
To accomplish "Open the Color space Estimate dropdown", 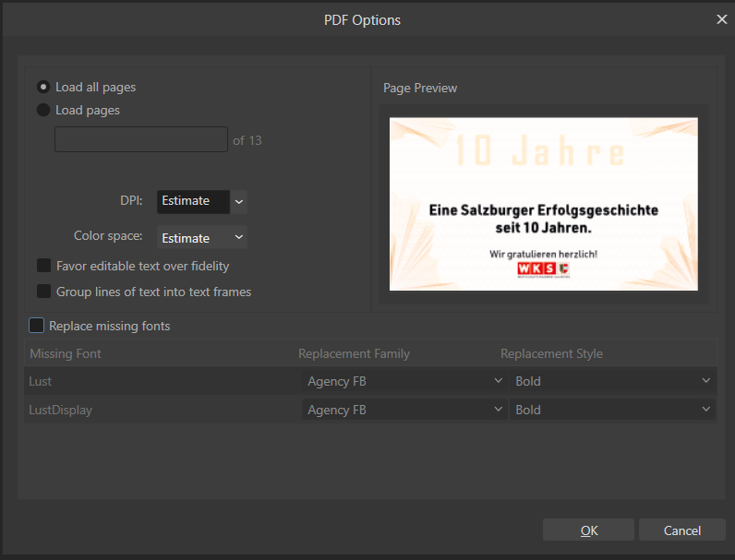I will (202, 237).
